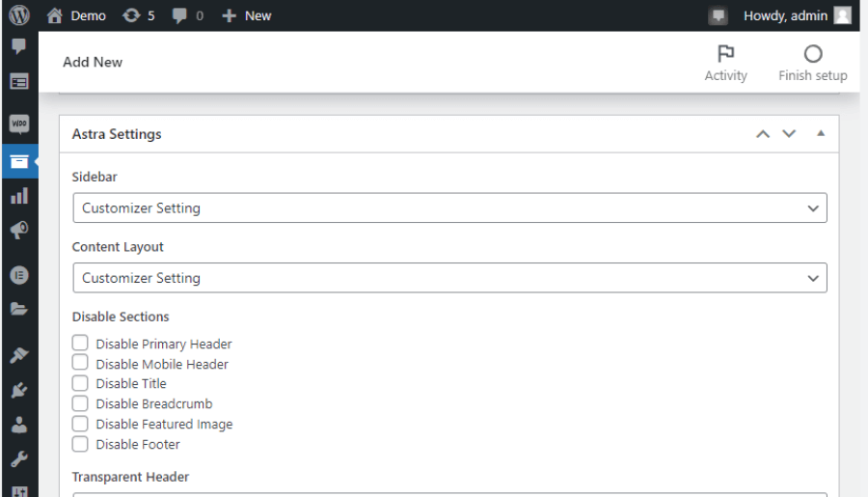Open the Content Layout dropdown

coord(449,278)
